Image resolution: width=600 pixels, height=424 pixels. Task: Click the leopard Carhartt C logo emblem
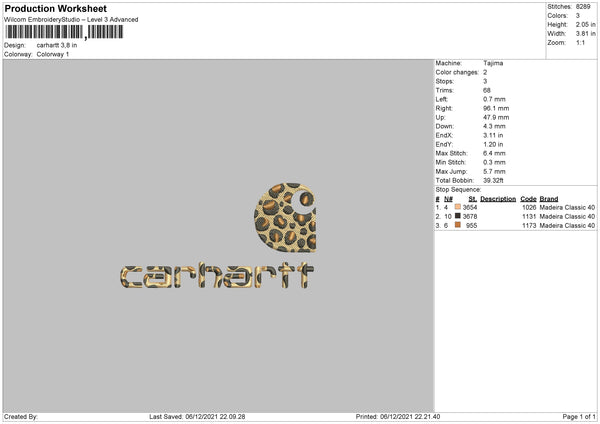[x=285, y=217]
